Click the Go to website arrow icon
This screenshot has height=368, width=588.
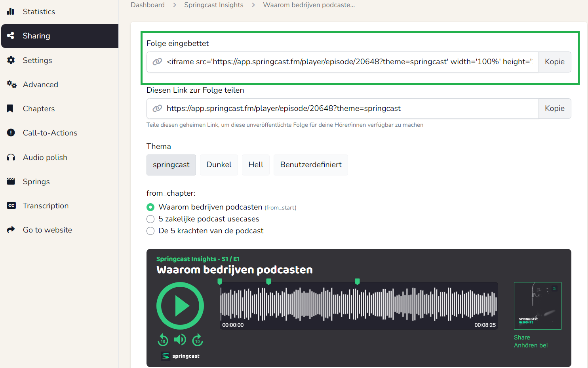[11, 230]
